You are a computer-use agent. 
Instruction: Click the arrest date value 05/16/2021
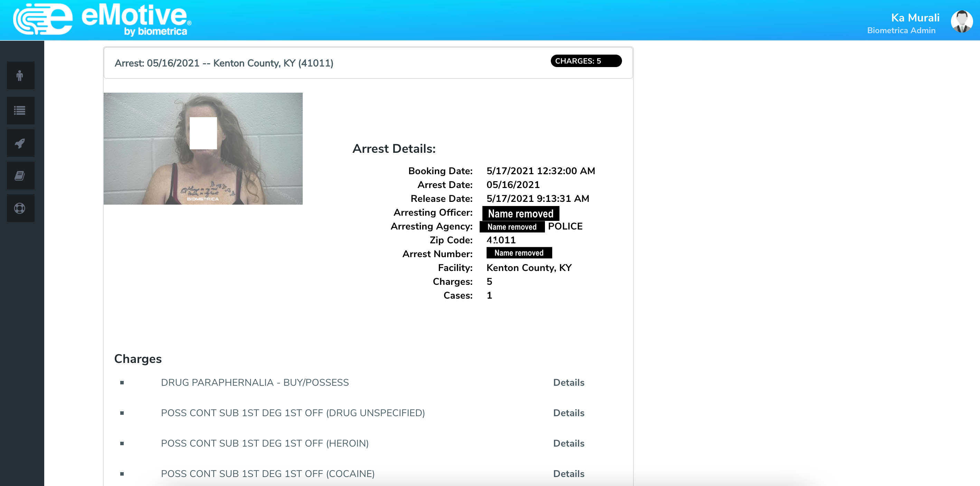pyautogui.click(x=512, y=185)
